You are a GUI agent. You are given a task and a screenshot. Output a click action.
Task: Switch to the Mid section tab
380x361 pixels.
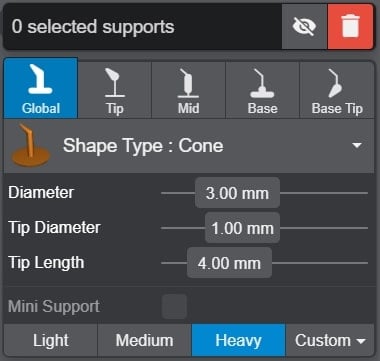tap(189, 90)
